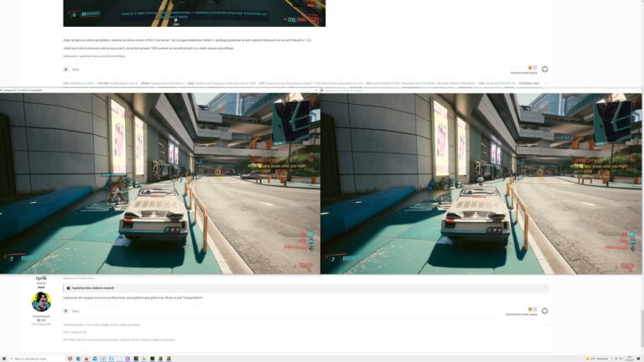
Task: Open the notification center icon
Action: [639, 359]
